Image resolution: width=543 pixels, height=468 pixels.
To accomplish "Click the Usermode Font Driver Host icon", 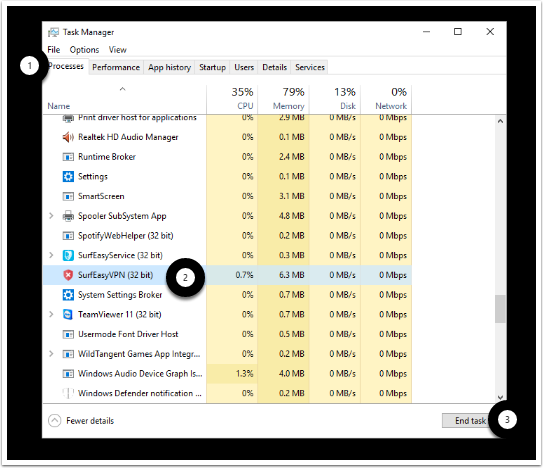I will point(68,335).
